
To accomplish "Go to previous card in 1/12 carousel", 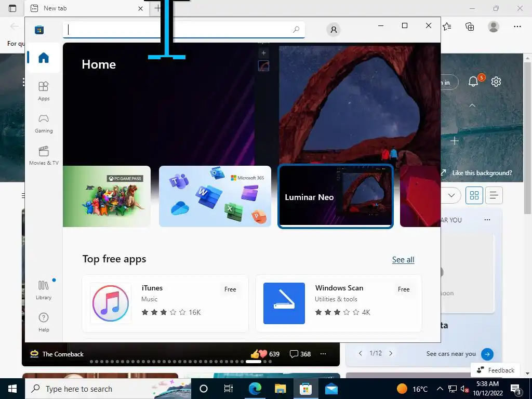I will (x=361, y=353).
